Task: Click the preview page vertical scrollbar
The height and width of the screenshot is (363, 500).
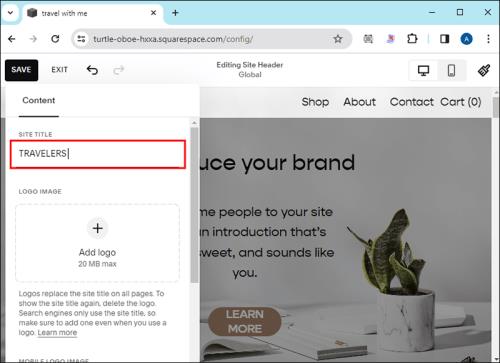Action: click(496, 108)
